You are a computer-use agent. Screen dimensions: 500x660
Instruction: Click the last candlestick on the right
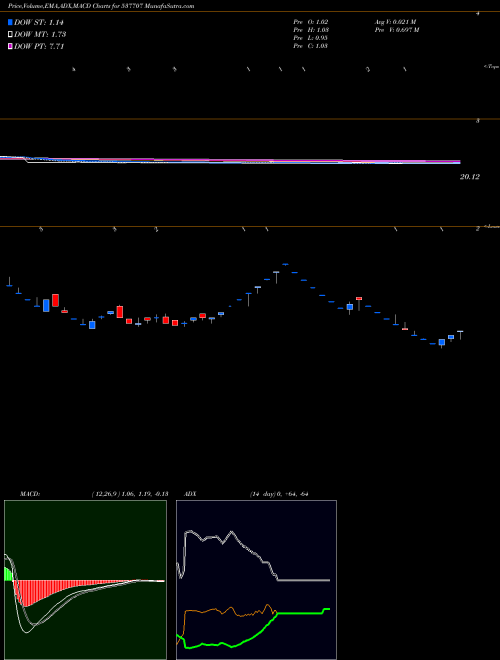[x=460, y=335]
